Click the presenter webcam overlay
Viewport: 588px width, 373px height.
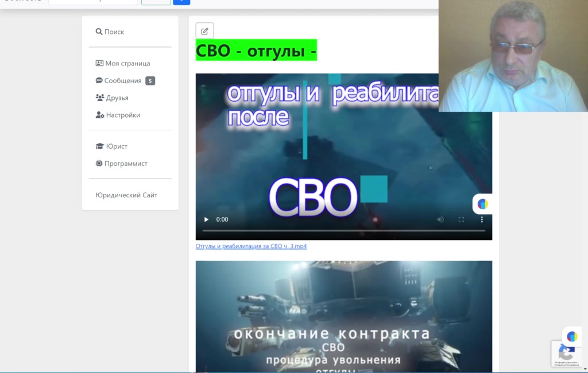click(x=513, y=56)
